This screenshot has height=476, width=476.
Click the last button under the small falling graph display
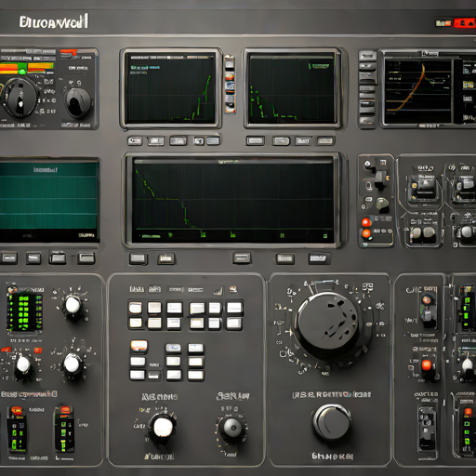point(325,141)
